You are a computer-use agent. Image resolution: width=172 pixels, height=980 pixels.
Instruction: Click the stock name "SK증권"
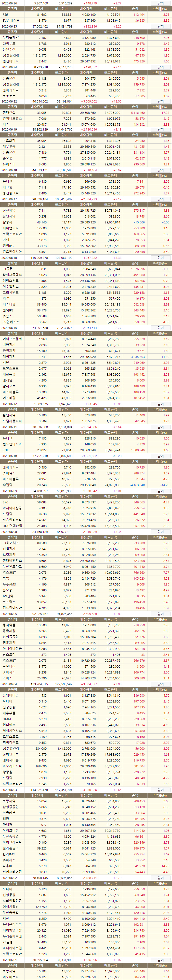(8, 269)
